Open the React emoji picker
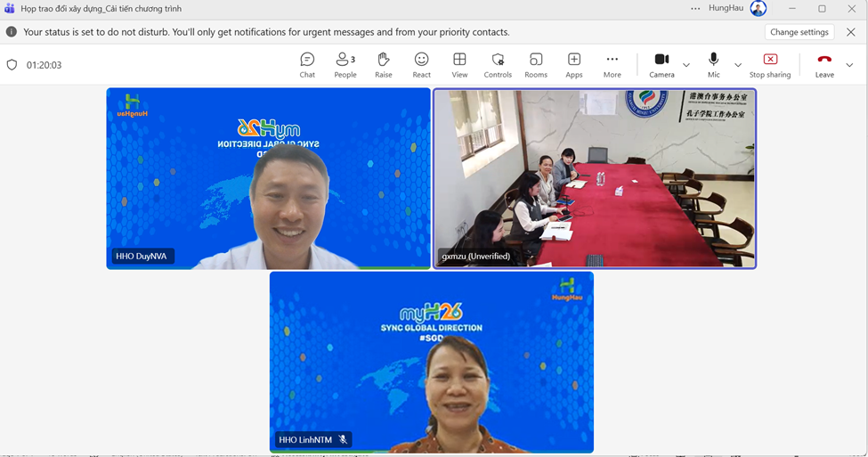The width and height of the screenshot is (868, 457). [422, 65]
